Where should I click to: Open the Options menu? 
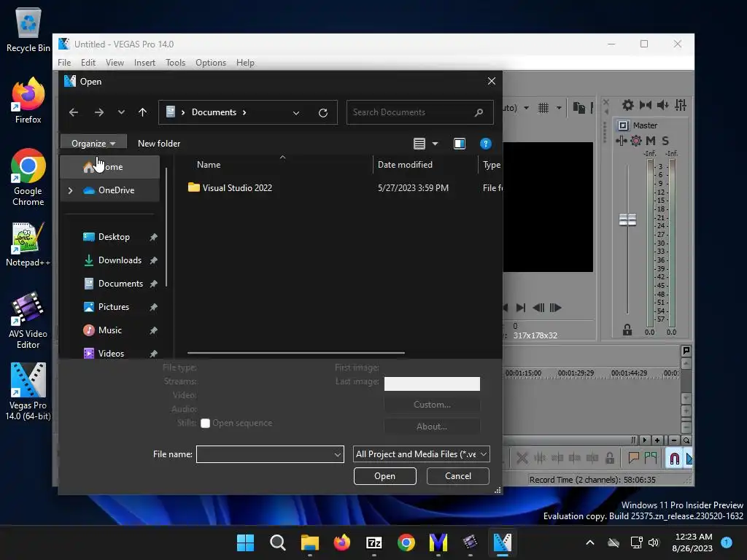click(211, 63)
